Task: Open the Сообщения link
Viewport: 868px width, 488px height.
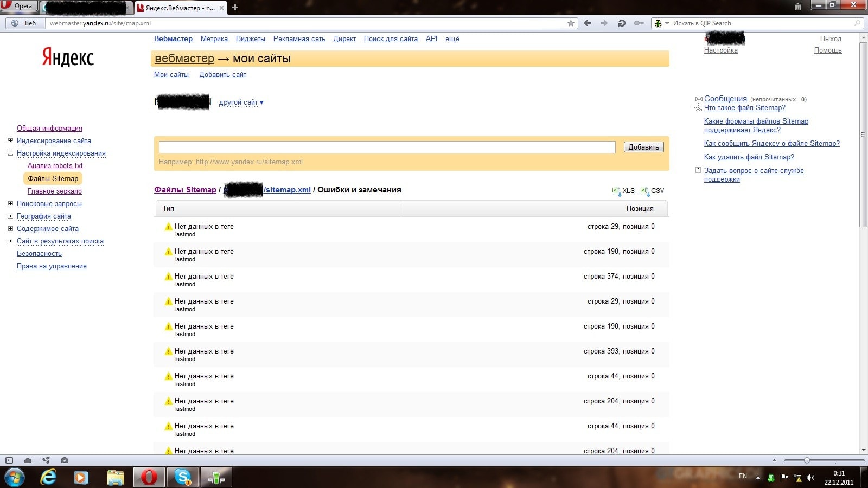Action: [725, 99]
